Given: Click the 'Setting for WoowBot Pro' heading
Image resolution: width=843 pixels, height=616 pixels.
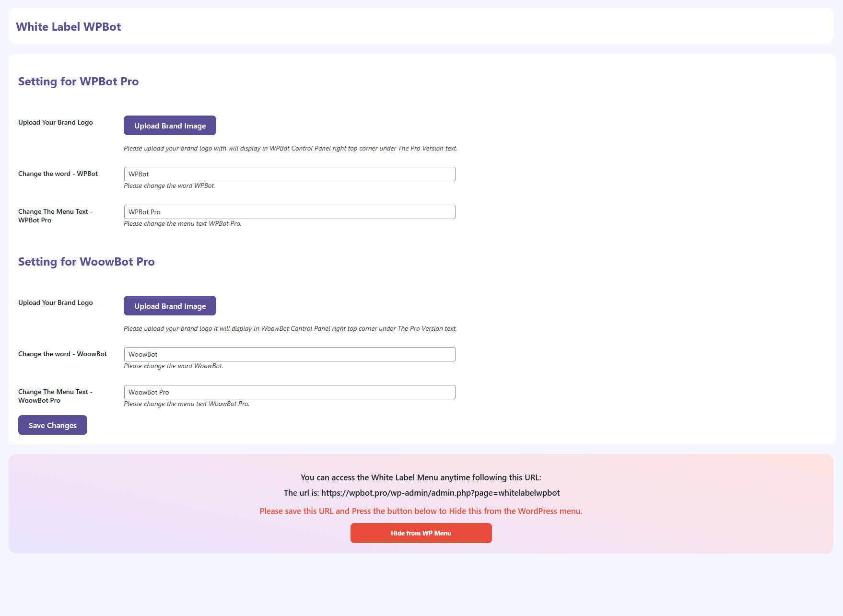Looking at the screenshot, I should coord(86,262).
